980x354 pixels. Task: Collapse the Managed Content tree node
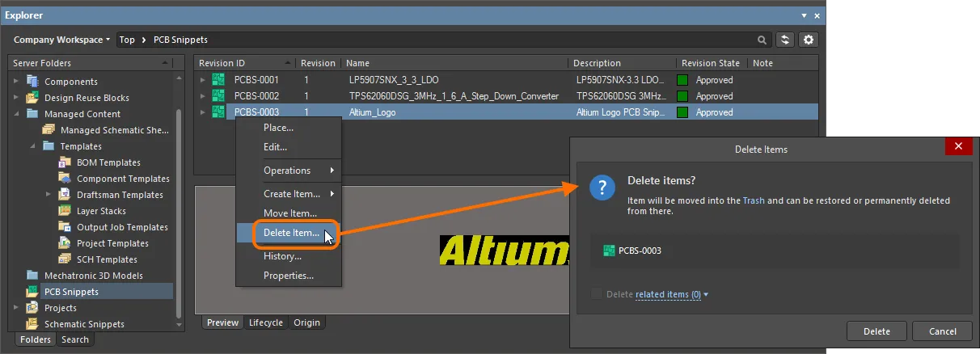tap(15, 114)
